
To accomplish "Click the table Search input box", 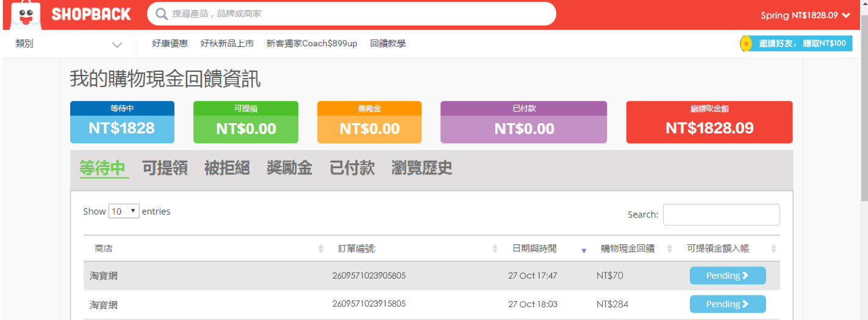I will point(721,215).
